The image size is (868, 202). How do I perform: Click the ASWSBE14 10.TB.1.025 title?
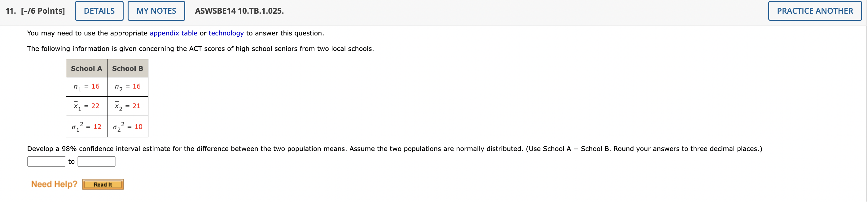pyautogui.click(x=239, y=11)
